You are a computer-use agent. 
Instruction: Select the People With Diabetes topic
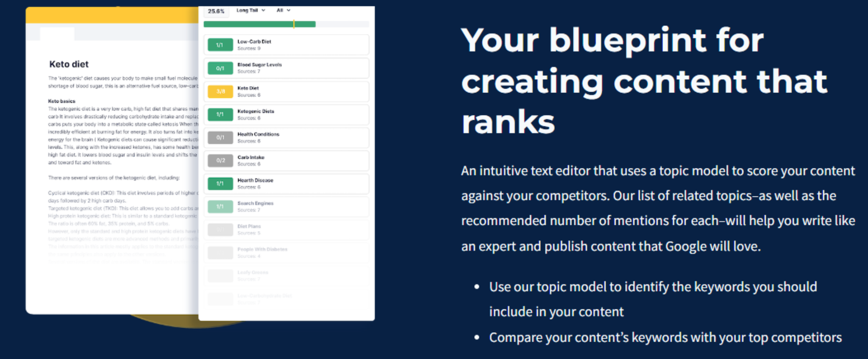click(x=287, y=253)
